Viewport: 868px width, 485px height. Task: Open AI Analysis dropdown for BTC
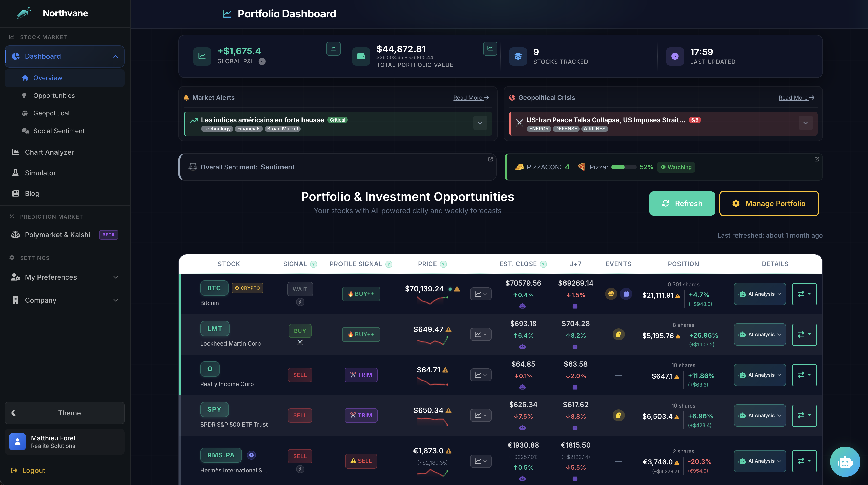pos(760,294)
